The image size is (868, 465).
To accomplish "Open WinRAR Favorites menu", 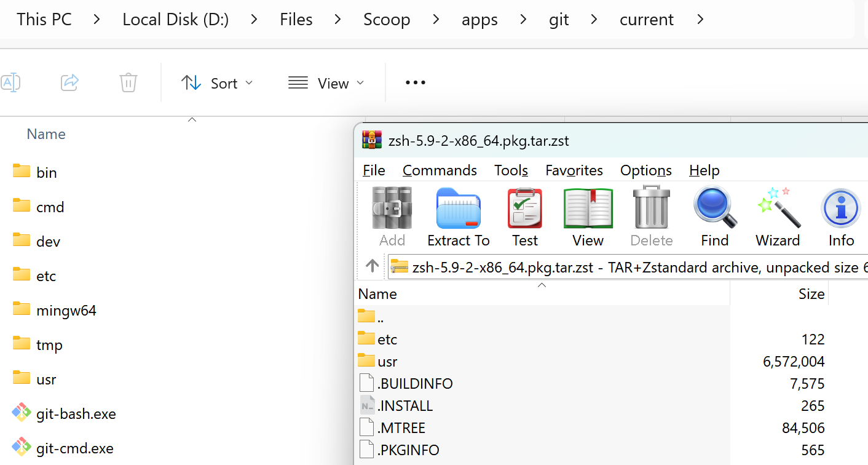I will [x=574, y=170].
